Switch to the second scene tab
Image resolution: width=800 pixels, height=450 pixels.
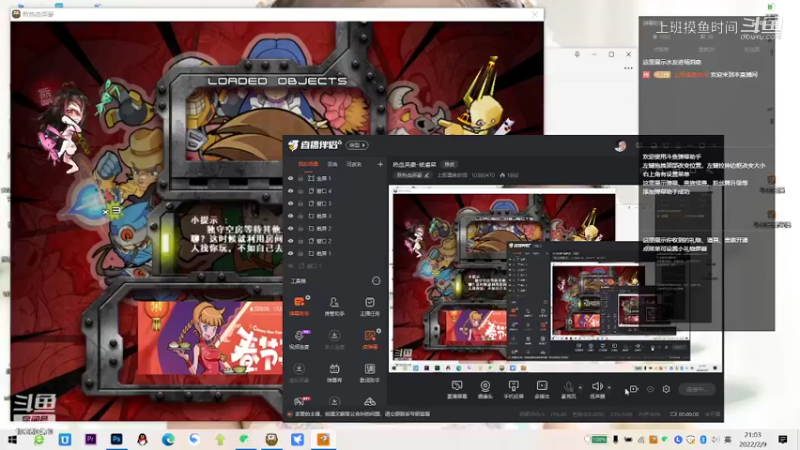click(332, 164)
